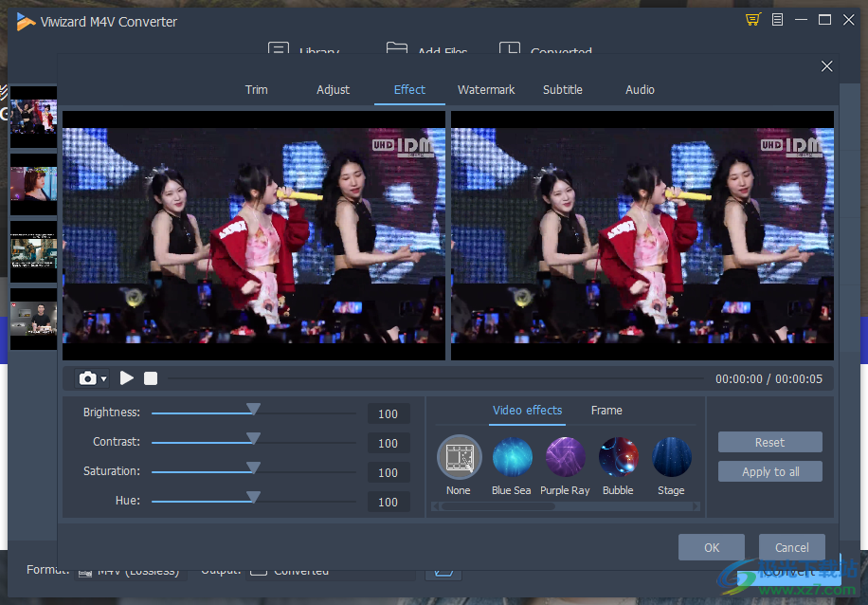Choose the Bubble video effect

(618, 458)
